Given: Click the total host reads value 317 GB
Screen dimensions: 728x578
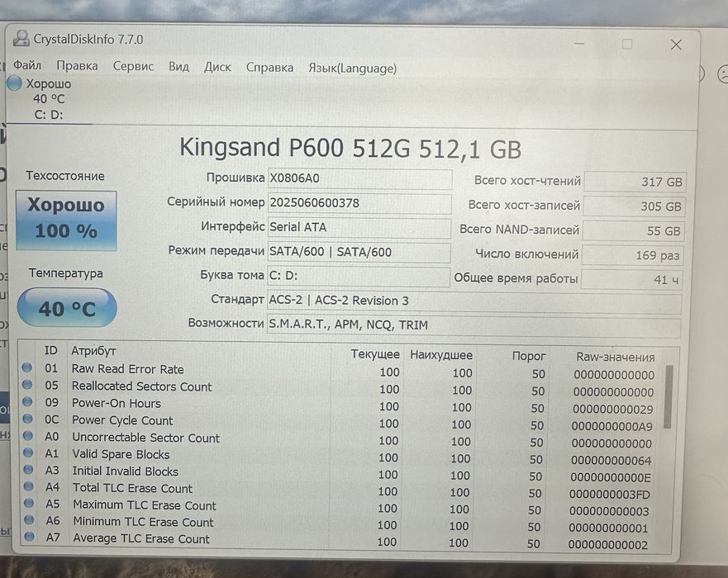Looking at the screenshot, I should pyautogui.click(x=635, y=182).
